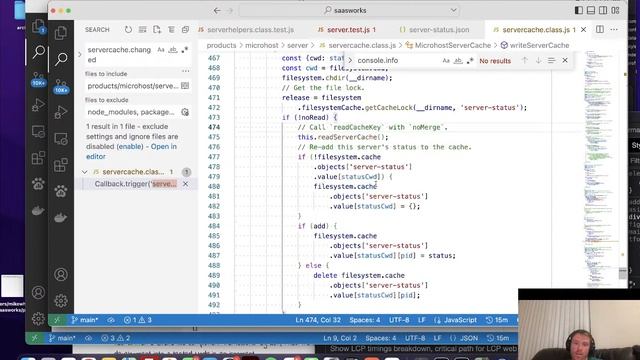The width and height of the screenshot is (640, 360).
Task: Open saasworks command center dropdown arrow
Action: (453, 10)
